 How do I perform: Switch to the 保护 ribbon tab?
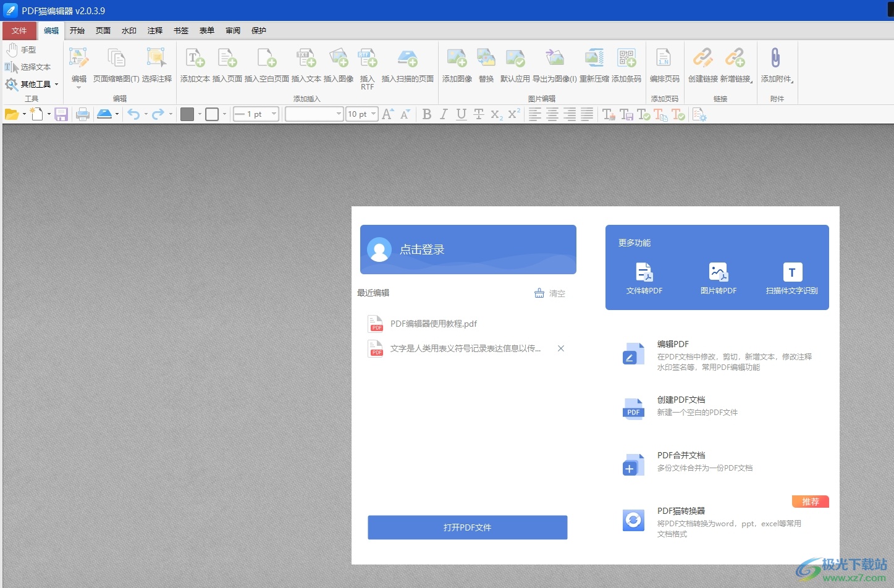(x=259, y=31)
